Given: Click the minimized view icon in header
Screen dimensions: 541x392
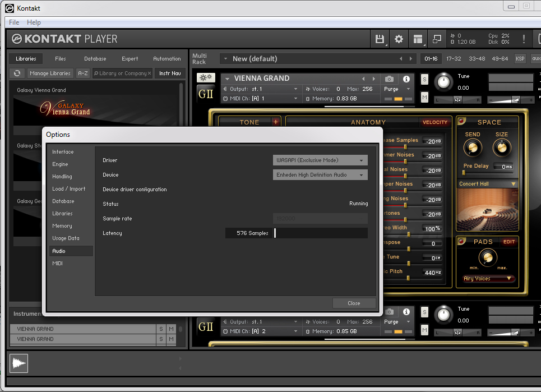Looking at the screenshot, I should tap(437, 39).
